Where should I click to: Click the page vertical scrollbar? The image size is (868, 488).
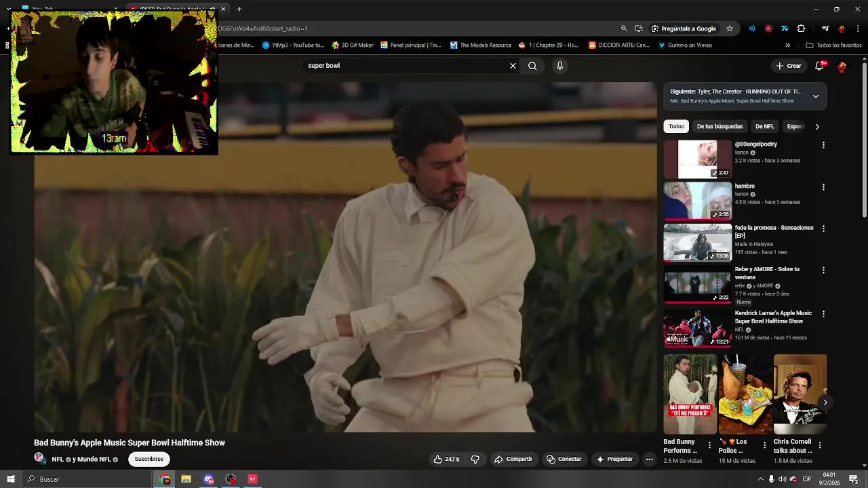(864, 140)
